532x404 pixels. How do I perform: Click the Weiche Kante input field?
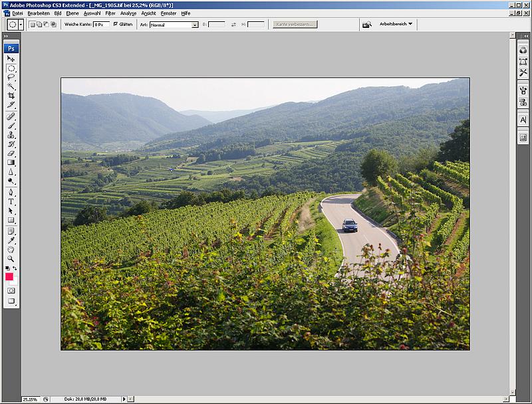100,25
